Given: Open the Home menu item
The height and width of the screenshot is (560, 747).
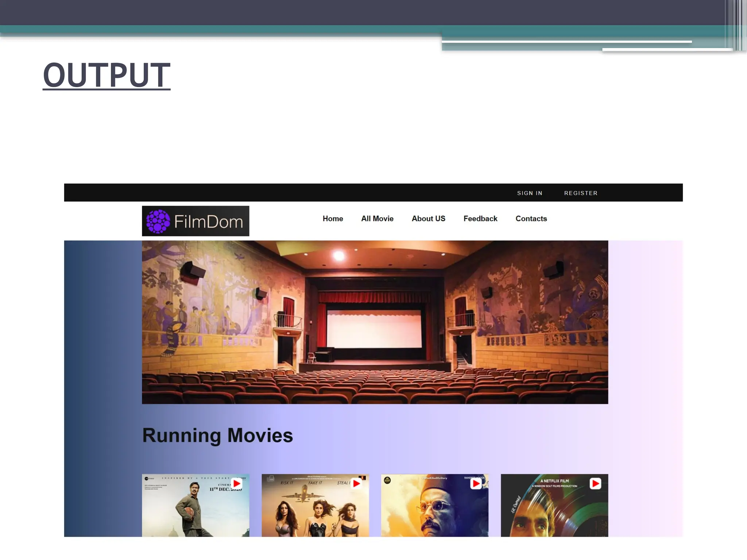Looking at the screenshot, I should [x=333, y=219].
